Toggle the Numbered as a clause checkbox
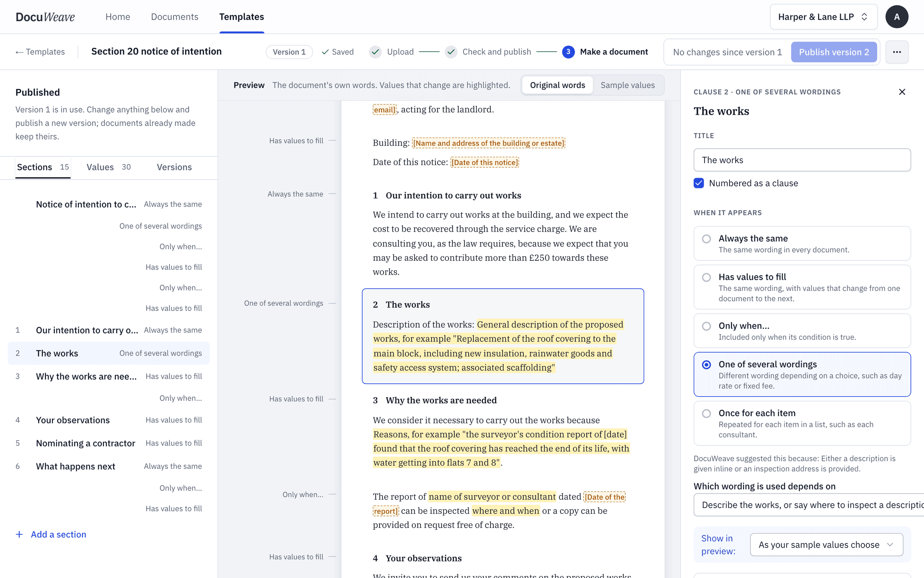Image resolution: width=924 pixels, height=578 pixels. 699,183
